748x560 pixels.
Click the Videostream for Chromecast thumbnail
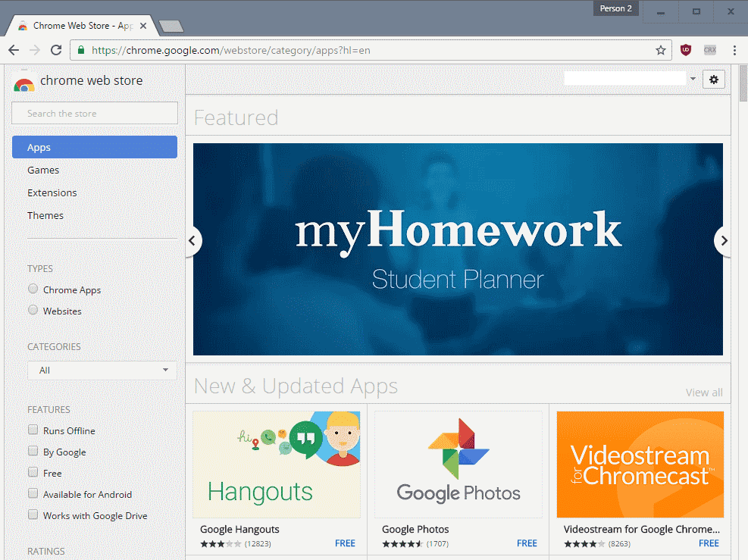640,465
